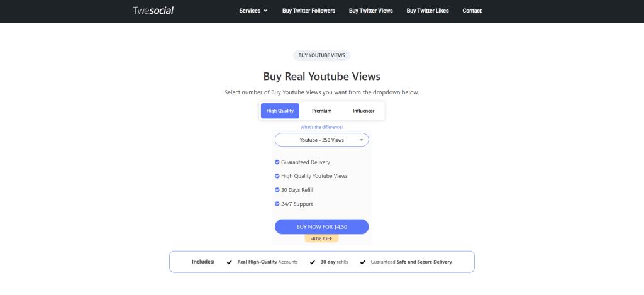Click the 30 Days Refill text

point(297,190)
